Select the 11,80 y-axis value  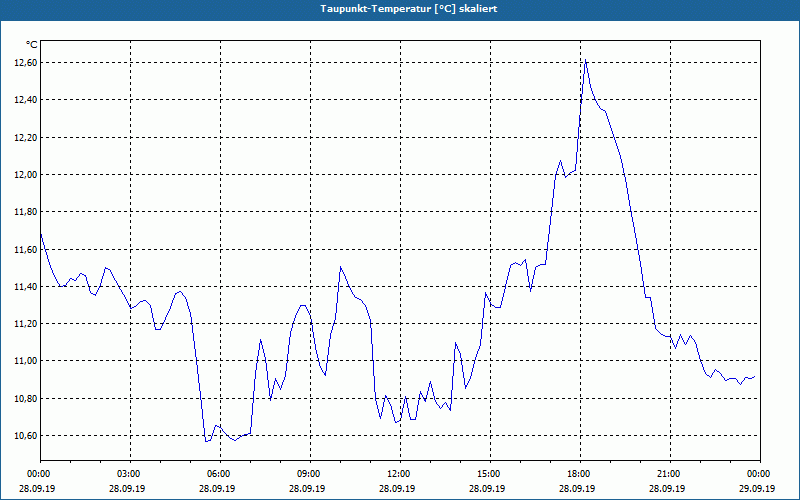(x=26, y=212)
